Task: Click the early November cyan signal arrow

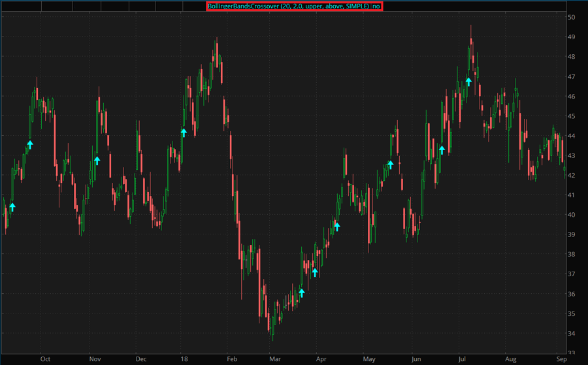Action: 97,160
